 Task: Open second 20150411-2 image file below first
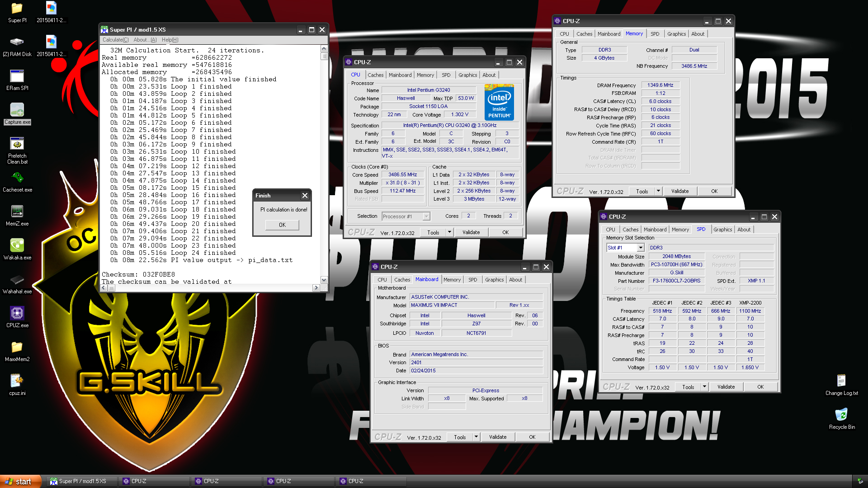pyautogui.click(x=51, y=46)
